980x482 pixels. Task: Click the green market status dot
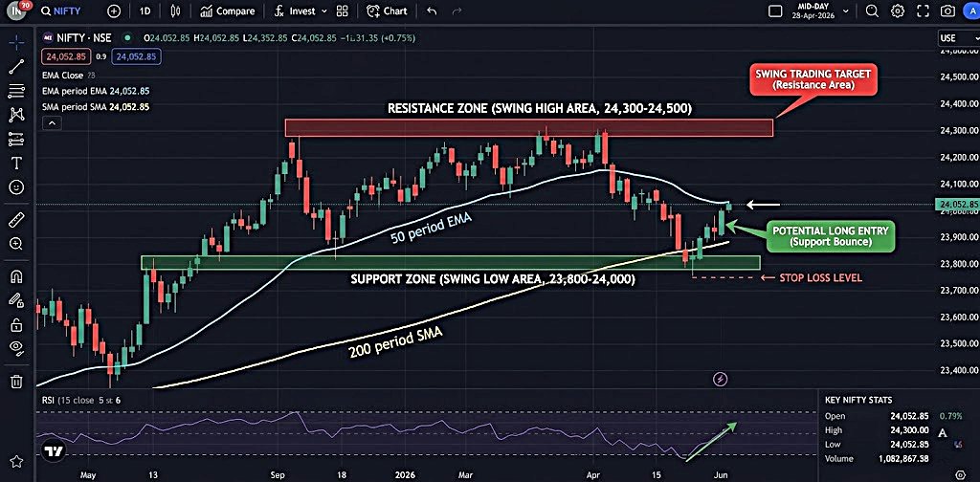click(x=128, y=38)
